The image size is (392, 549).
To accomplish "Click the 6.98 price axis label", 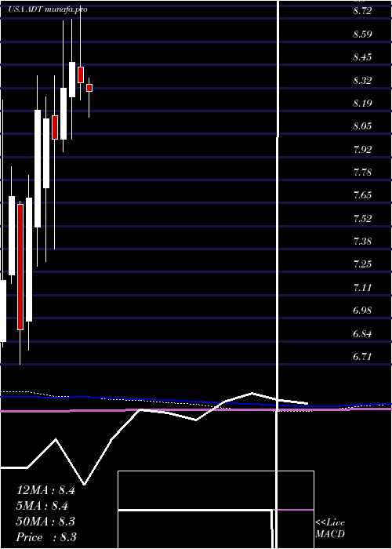I will coord(362,311).
